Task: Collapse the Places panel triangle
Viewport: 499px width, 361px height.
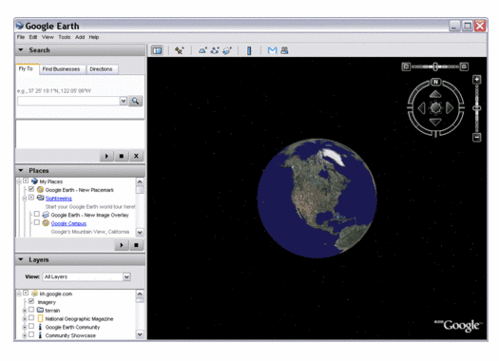Action: [21, 170]
